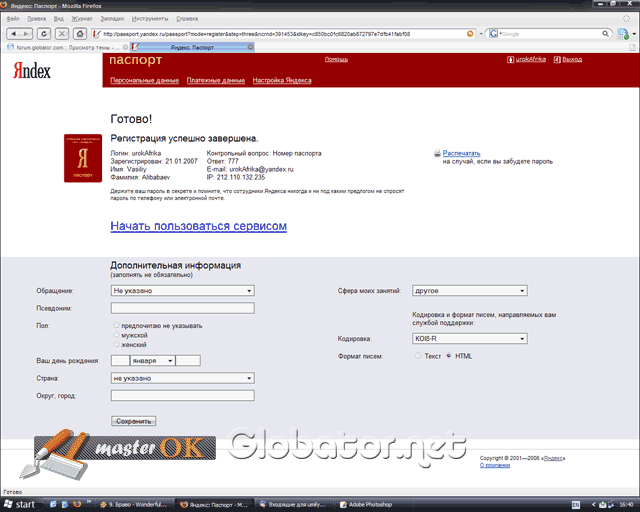640x512 pixels.
Task: Click the 'Персональные данные' link
Action: (144, 80)
